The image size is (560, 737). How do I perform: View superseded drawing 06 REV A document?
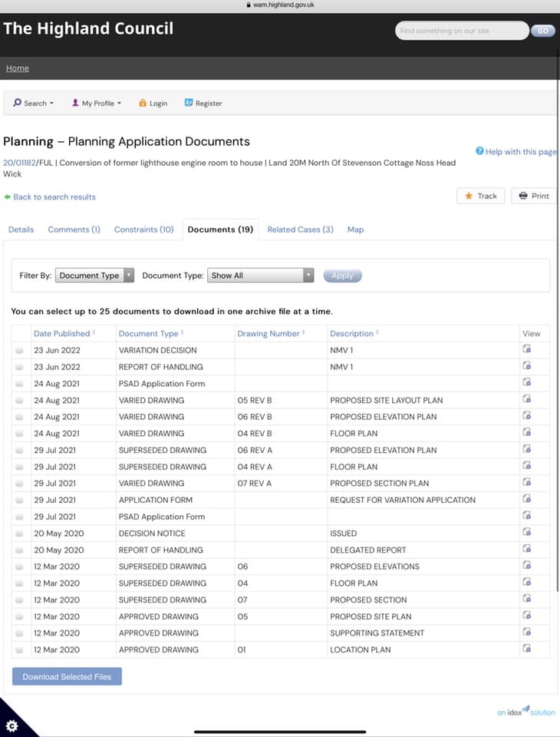point(527,449)
